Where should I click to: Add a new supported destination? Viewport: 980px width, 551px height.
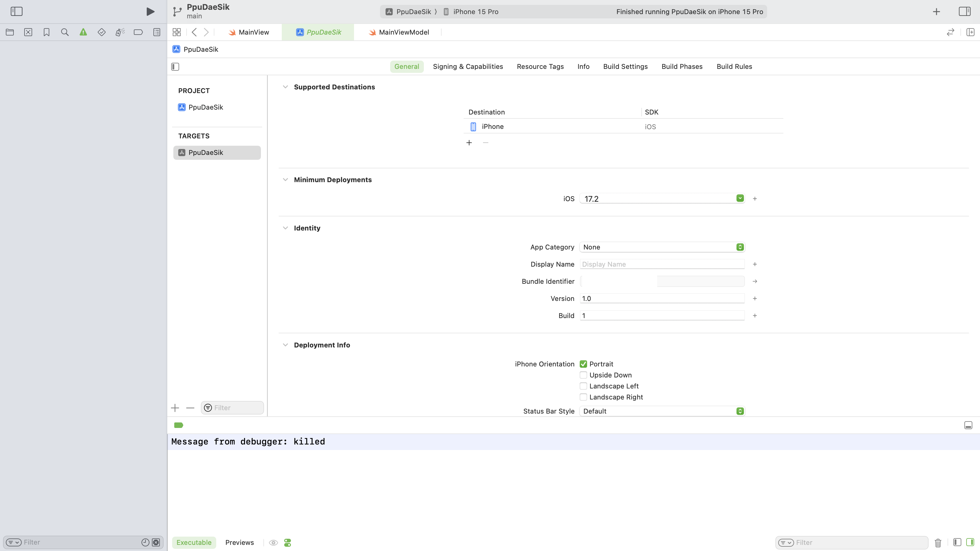point(469,143)
